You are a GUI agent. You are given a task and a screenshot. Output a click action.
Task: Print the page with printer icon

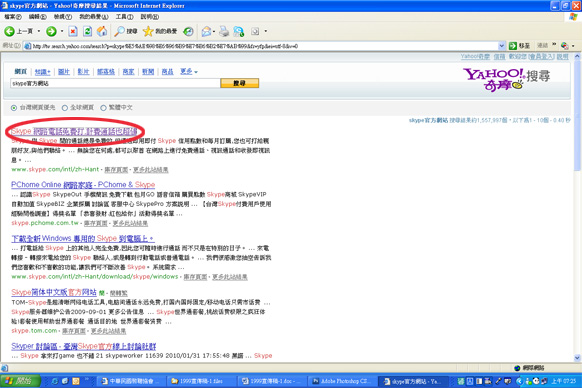[x=224, y=32]
